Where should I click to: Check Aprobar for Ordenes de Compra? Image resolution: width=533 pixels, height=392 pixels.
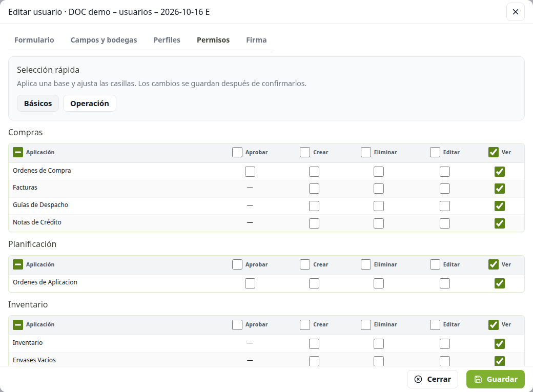(x=250, y=172)
